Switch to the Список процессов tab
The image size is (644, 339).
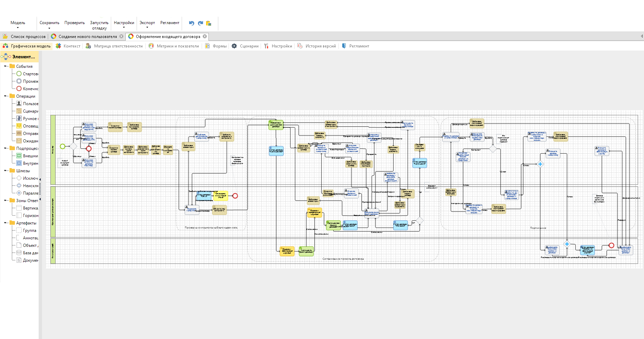coord(24,36)
